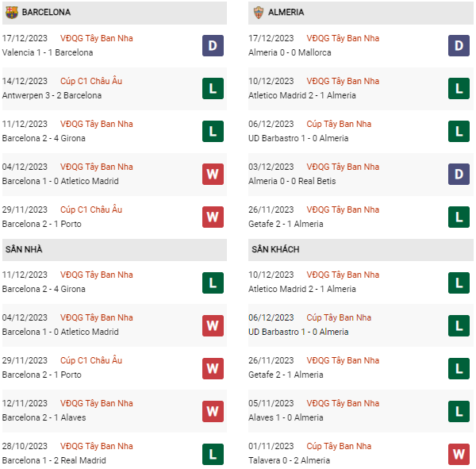476x469 pixels.
Task: Open the BARCELONA team header
Action: pyautogui.click(x=46, y=12)
